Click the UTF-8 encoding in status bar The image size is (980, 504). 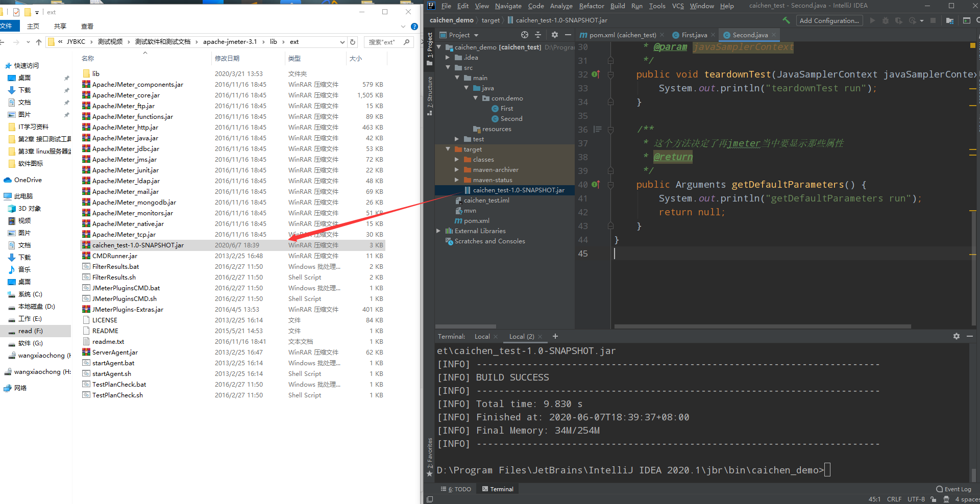point(916,499)
